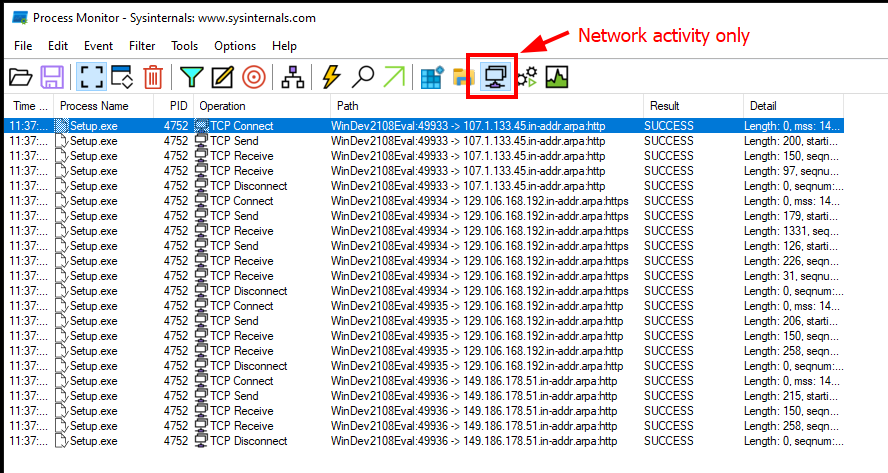This screenshot has height=473, width=888.
Task: Toggle Show Registry Activity icon
Action: click(x=432, y=77)
